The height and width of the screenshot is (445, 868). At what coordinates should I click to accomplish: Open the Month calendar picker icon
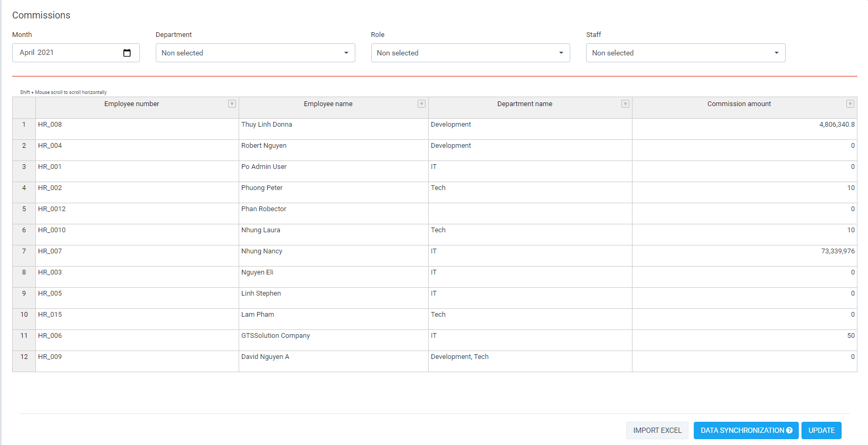pos(127,53)
